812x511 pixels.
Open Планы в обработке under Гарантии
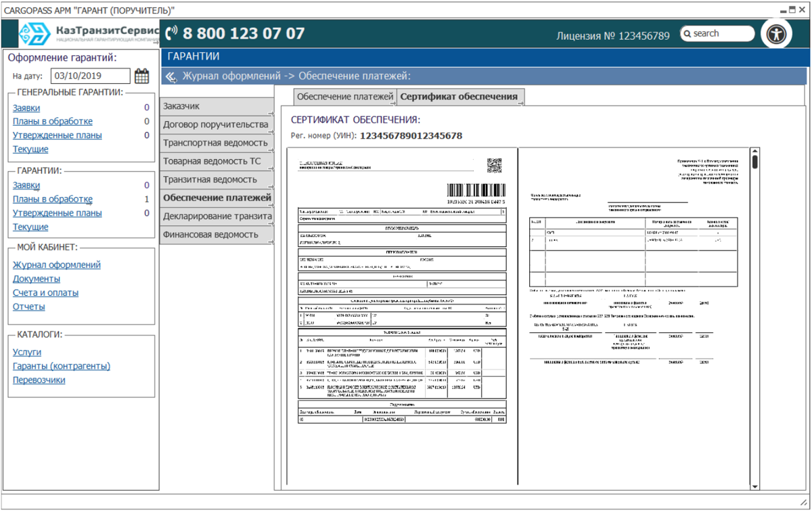point(53,200)
